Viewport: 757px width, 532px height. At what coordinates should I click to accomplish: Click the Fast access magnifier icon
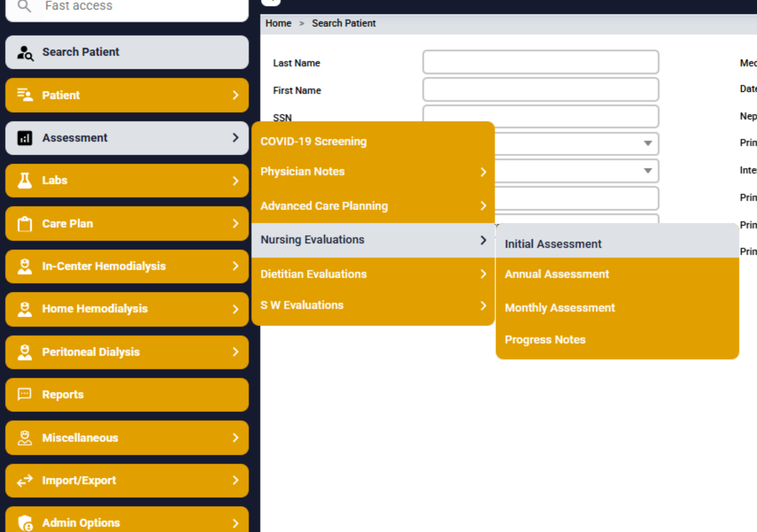point(24,6)
